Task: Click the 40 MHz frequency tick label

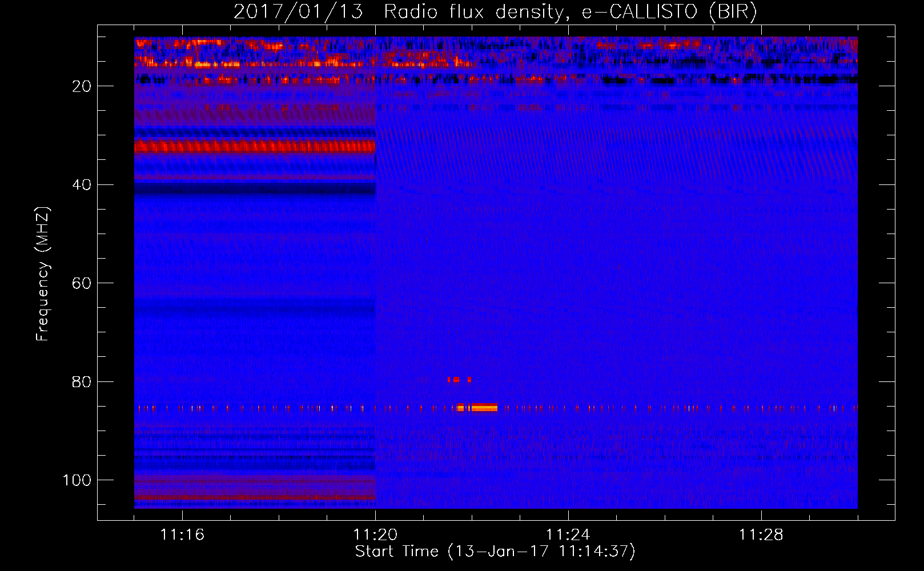Action: click(82, 185)
